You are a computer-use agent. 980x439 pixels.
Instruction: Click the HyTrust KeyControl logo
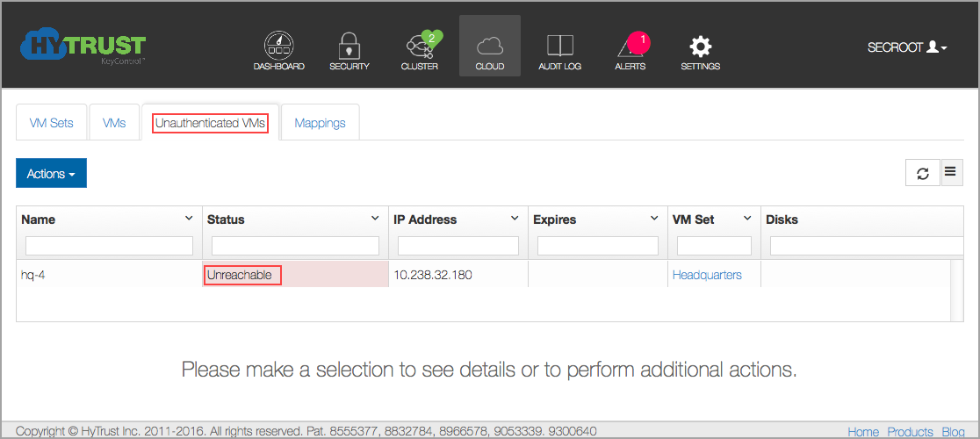tap(83, 47)
